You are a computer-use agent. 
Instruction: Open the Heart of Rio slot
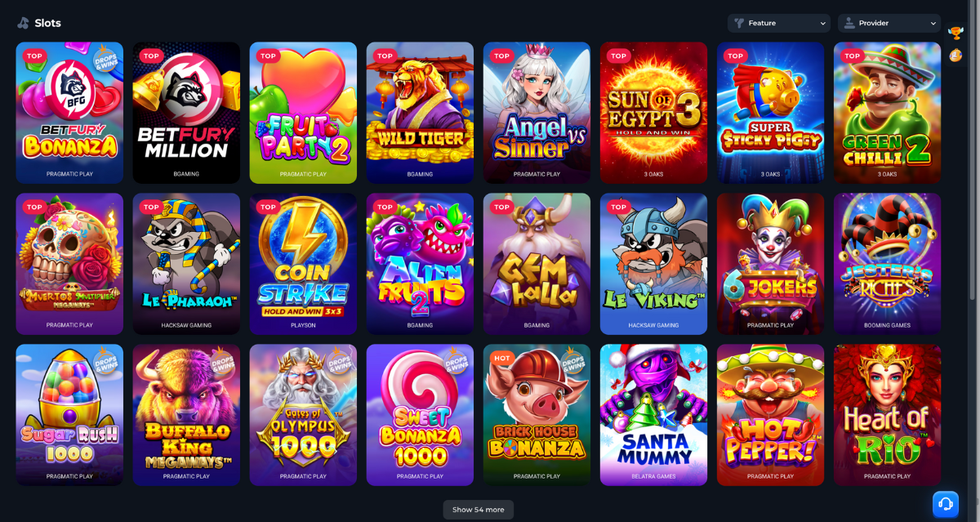tap(887, 415)
